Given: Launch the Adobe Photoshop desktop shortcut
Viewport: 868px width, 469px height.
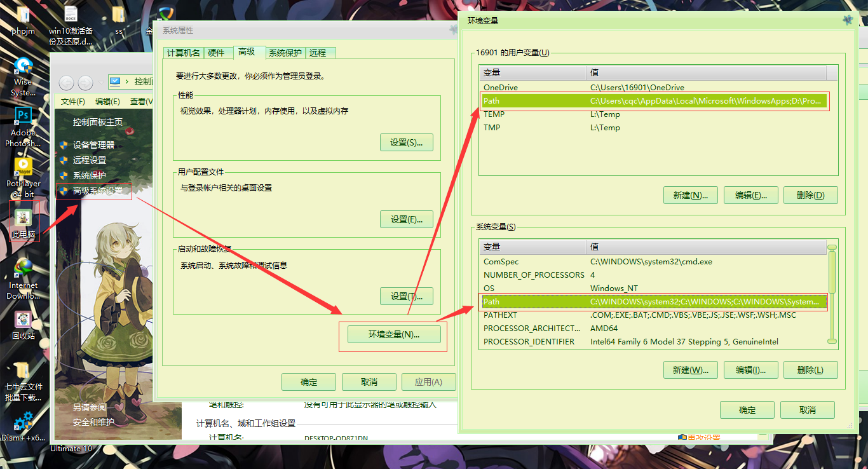Looking at the screenshot, I should click(23, 126).
